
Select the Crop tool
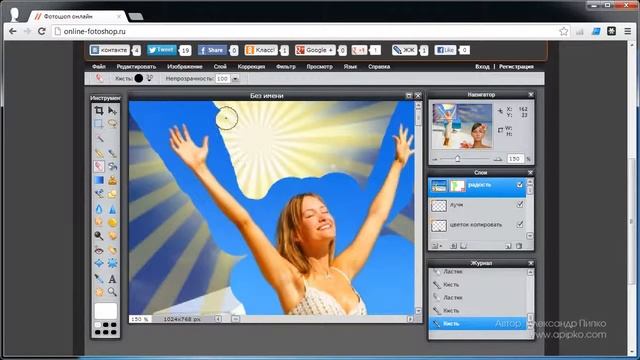pos(99,110)
